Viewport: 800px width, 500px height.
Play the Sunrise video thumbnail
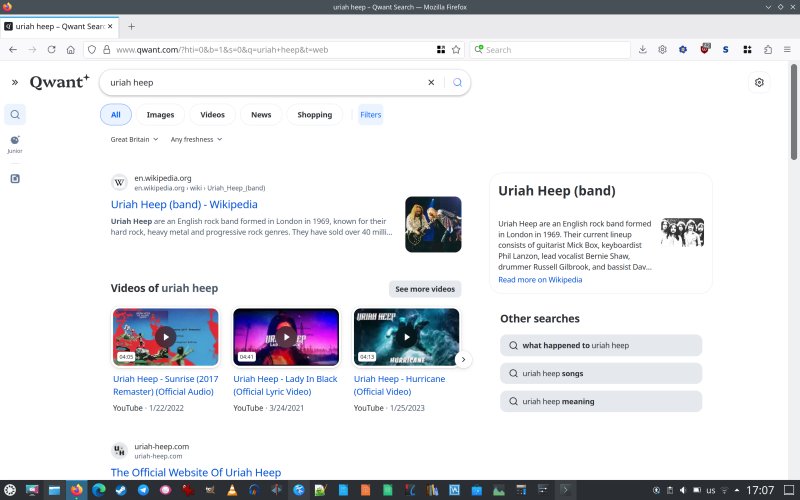[x=166, y=337]
